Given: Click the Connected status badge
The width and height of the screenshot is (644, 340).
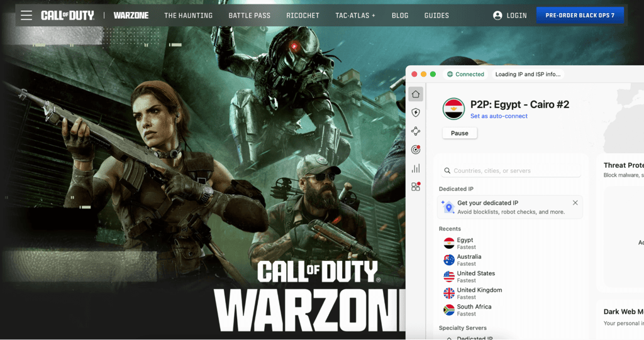Looking at the screenshot, I should coord(465,74).
